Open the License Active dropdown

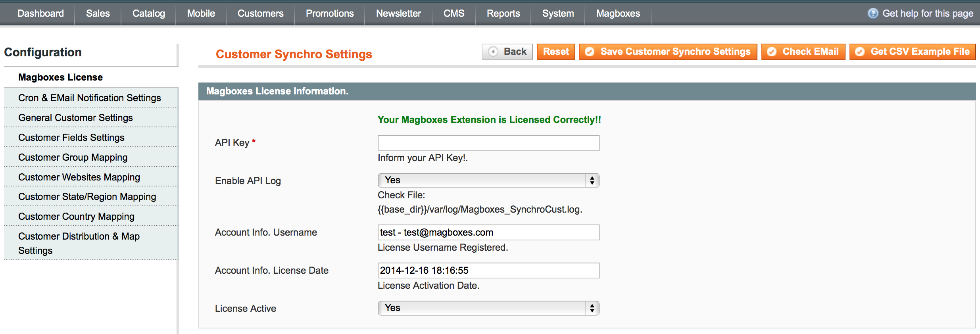[x=488, y=308]
